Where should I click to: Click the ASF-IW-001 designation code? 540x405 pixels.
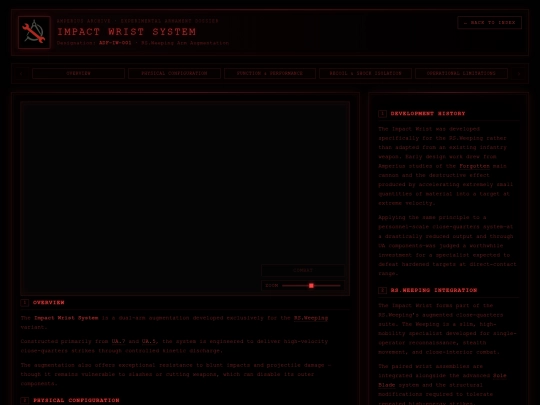(115, 43)
